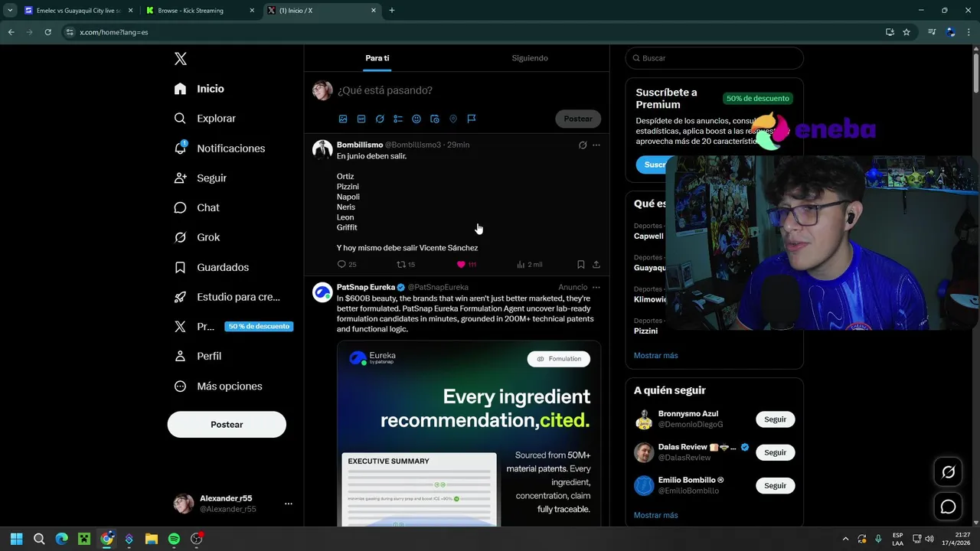Viewport: 980px width, 551px height.
Task: Click the Buscar search field
Action: (714, 58)
